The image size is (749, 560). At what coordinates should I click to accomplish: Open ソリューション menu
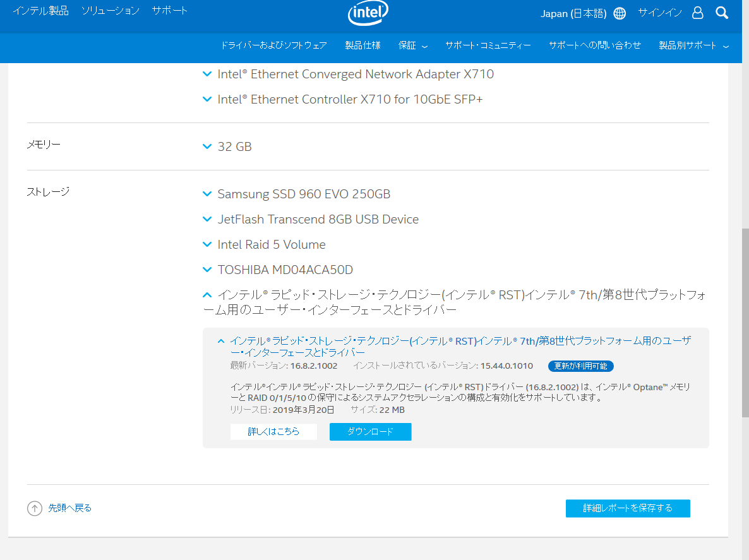coord(111,11)
